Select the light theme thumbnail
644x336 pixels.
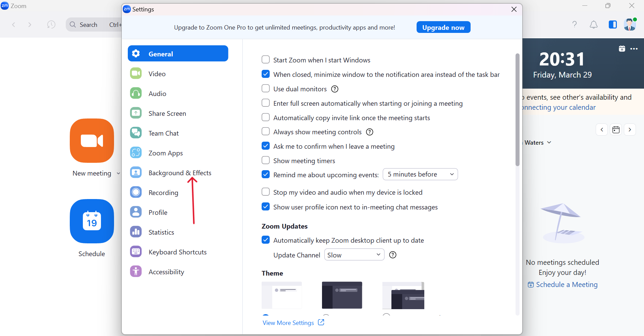click(282, 295)
